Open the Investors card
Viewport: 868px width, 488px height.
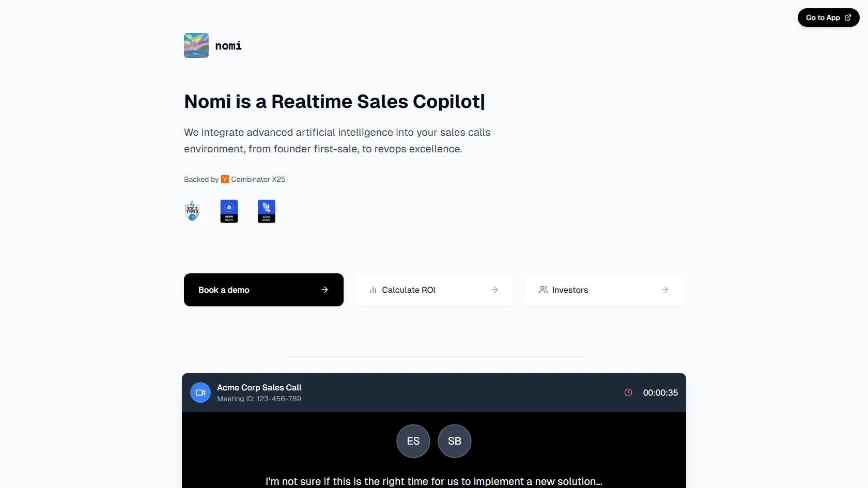pos(604,290)
